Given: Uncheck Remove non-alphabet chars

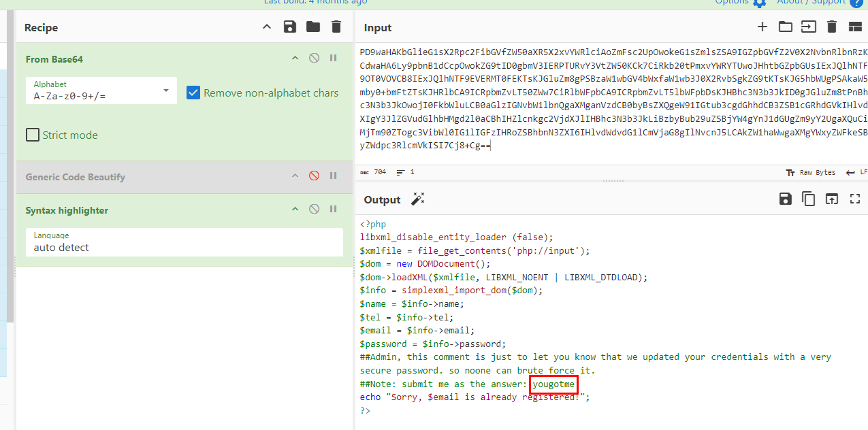Looking at the screenshot, I should pyautogui.click(x=193, y=93).
